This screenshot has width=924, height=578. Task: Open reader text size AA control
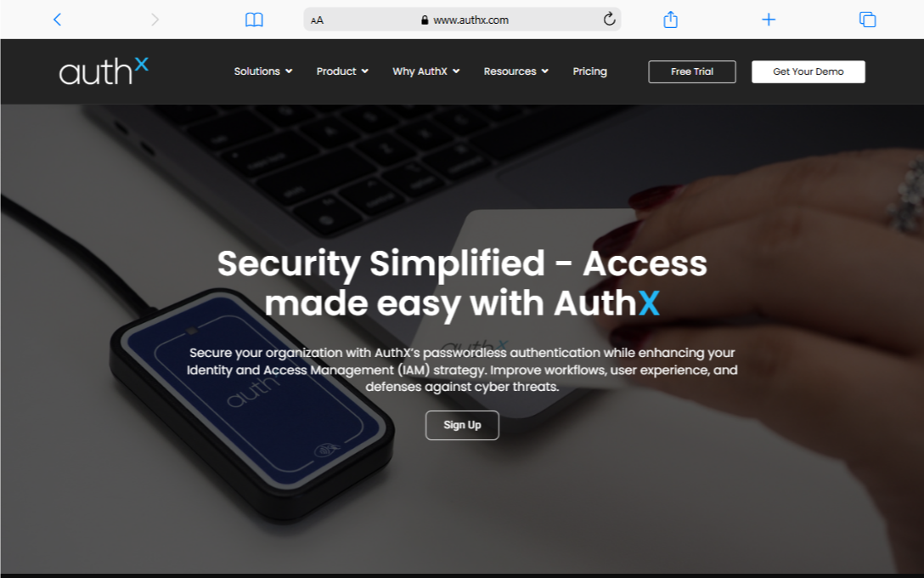click(317, 20)
